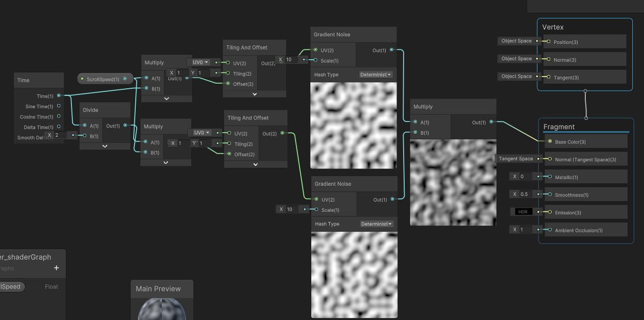Screen dimensions: 644x320
Task: Click Out(1) port of Multiply node with preview
Action: coord(491,122)
